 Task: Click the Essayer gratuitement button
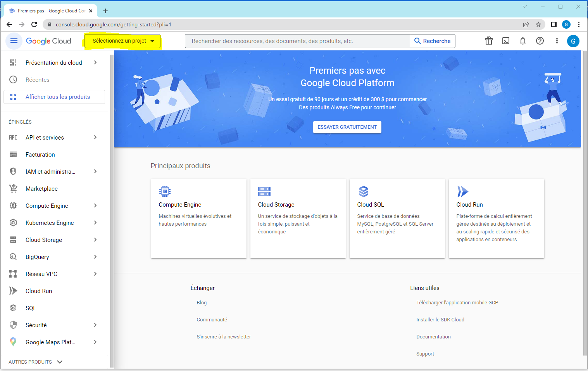pyautogui.click(x=347, y=127)
